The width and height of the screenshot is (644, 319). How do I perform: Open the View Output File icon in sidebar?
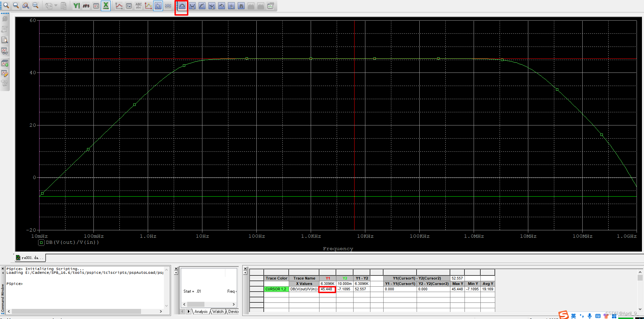[x=5, y=40]
